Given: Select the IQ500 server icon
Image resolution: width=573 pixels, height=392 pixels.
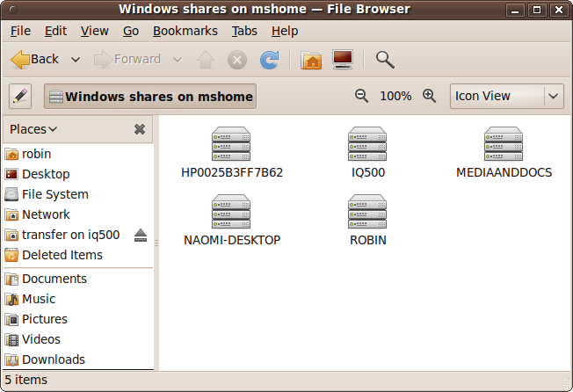Looking at the screenshot, I should pyautogui.click(x=367, y=144).
